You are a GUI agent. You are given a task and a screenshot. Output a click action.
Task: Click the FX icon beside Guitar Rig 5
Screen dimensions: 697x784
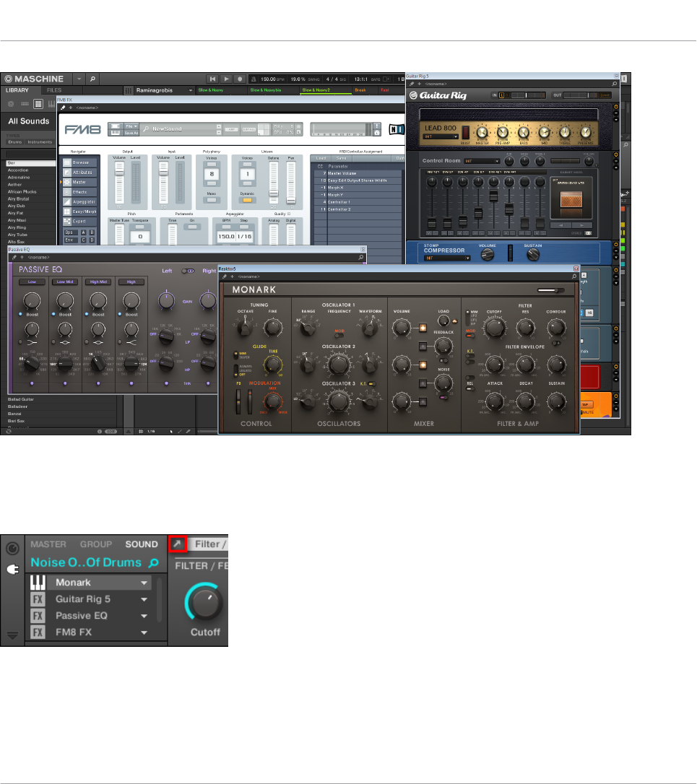tap(39, 599)
